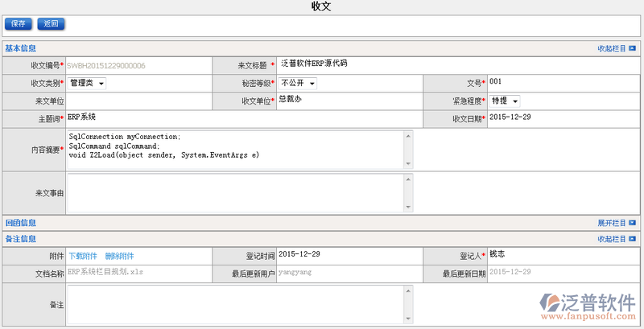Click the 最后更新日期 value 2015-12-29
Image resolution: width=644 pixels, height=329 pixels.
click(x=510, y=272)
